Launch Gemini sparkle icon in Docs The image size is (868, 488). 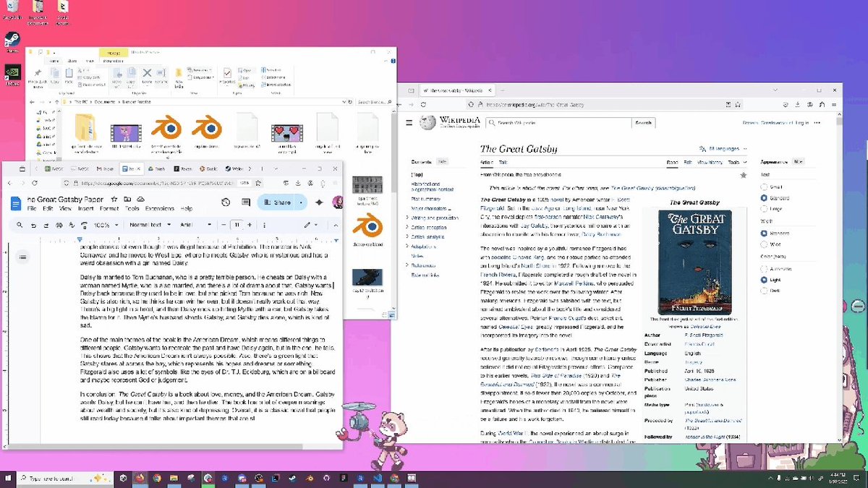coord(319,202)
